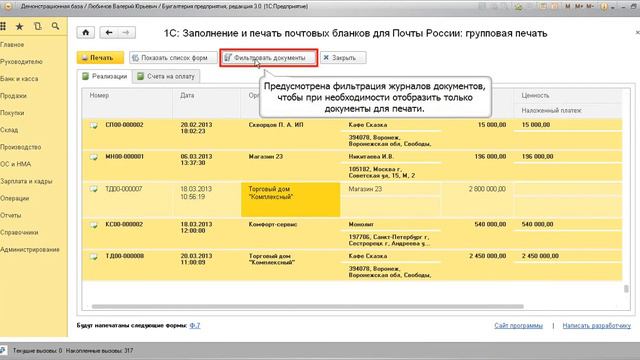This screenshot has width=640, height=360.
Task: Open Склад section in sidebar
Action: point(9,130)
